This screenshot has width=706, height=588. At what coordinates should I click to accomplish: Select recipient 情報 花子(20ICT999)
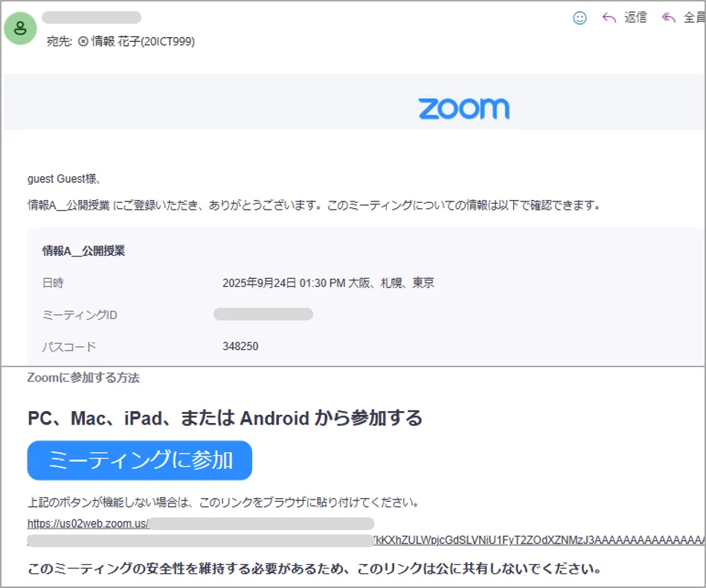pos(142,42)
